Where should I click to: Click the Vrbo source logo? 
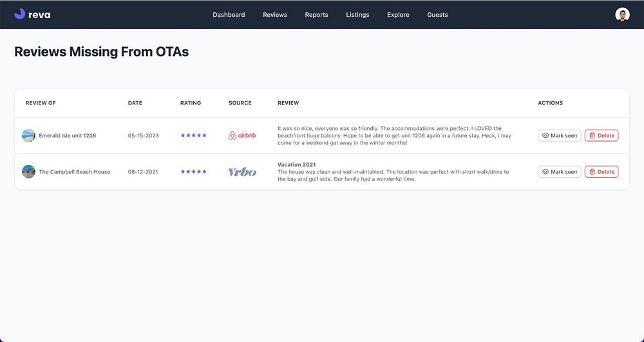[x=242, y=171]
